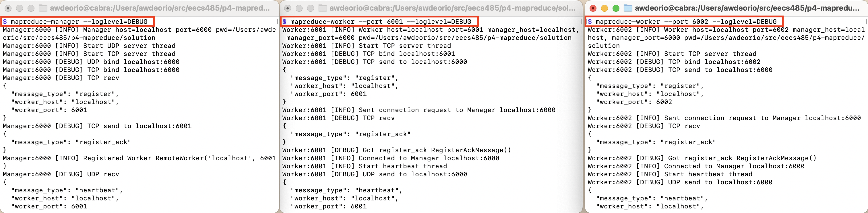Click the "Registered Worker RemoteWorker" log line

[x=139, y=158]
